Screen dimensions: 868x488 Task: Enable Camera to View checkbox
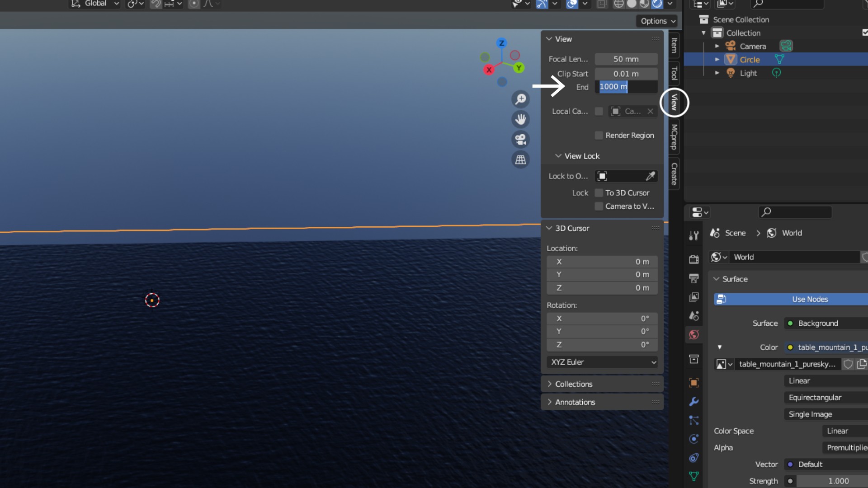tap(599, 206)
